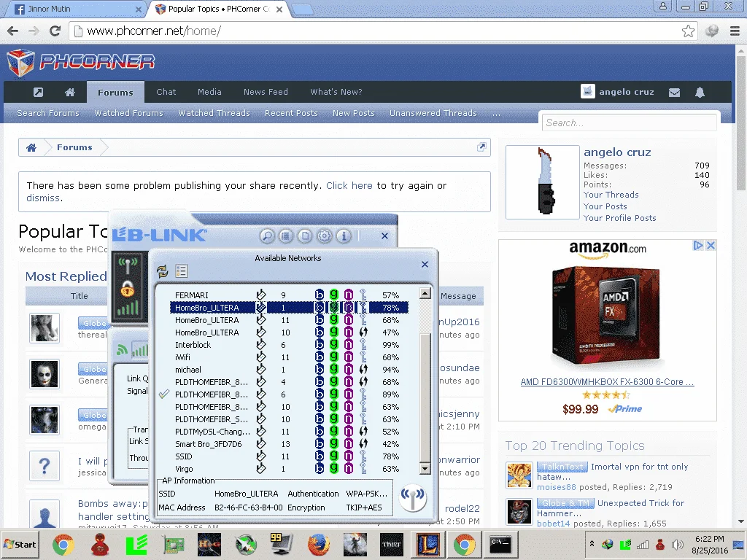Viewport: 747px width, 560px height.
Task: Click the 'Click here' retry share link
Action: pos(349,186)
